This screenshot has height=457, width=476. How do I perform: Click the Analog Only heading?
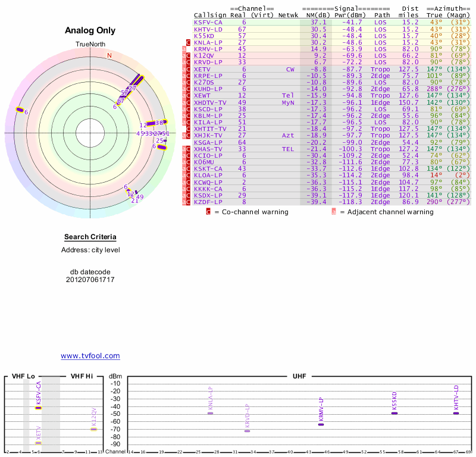click(90, 30)
